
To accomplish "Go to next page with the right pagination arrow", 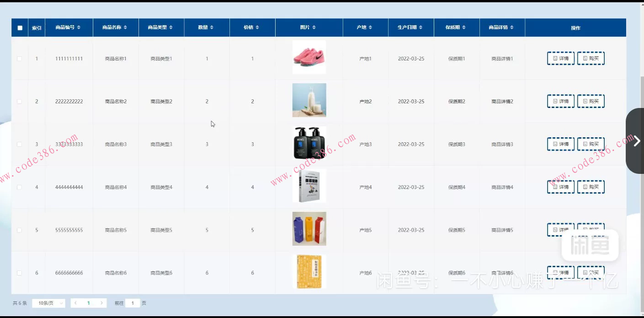I will [102, 303].
